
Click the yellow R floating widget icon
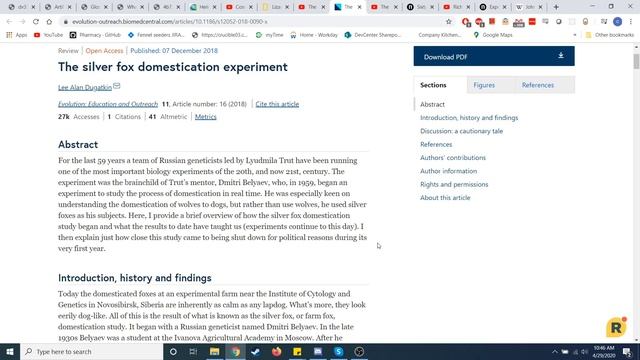[x=616, y=327]
